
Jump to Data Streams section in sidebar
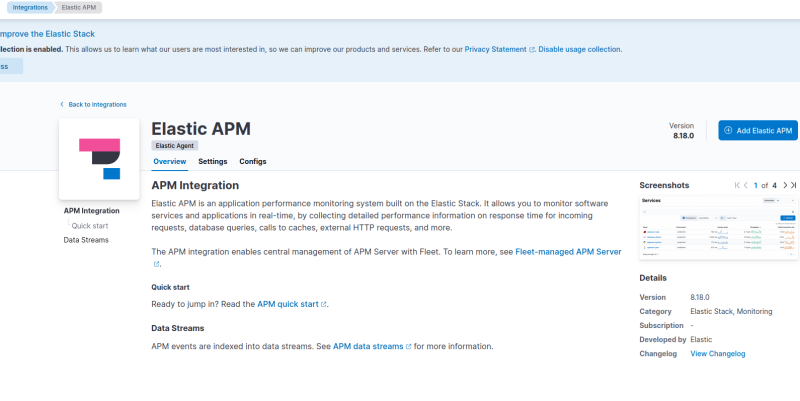pyautogui.click(x=86, y=240)
